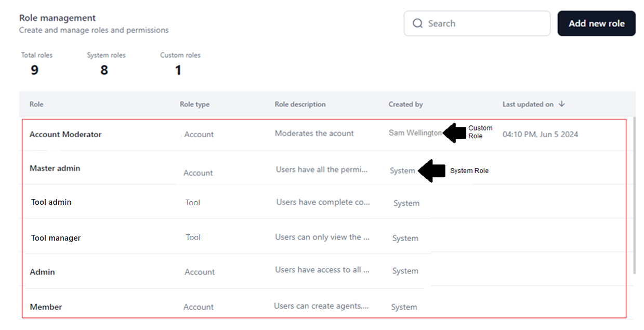
Task: Select the Tool manager role
Action: point(56,238)
